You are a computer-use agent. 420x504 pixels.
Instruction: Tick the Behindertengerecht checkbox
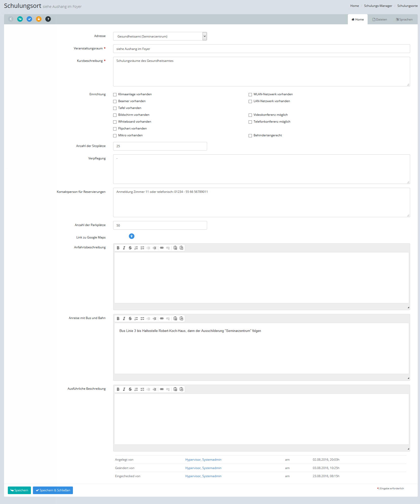(250, 136)
